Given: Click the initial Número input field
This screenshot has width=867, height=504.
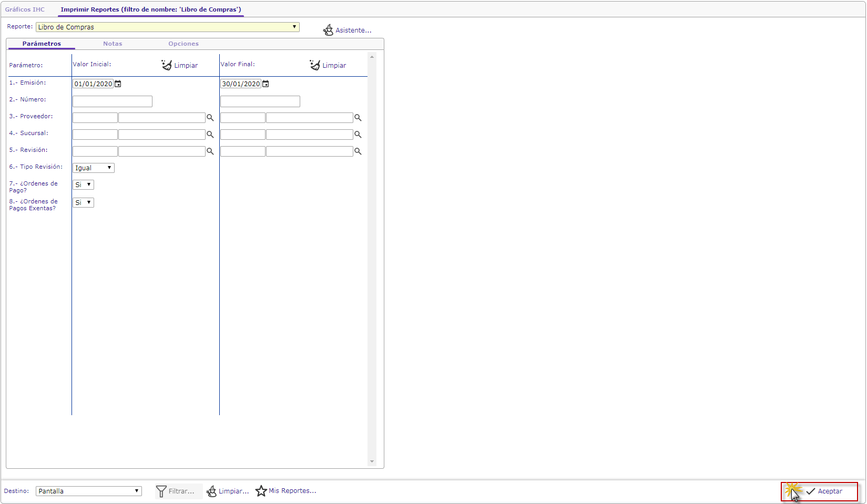Looking at the screenshot, I should pyautogui.click(x=112, y=101).
